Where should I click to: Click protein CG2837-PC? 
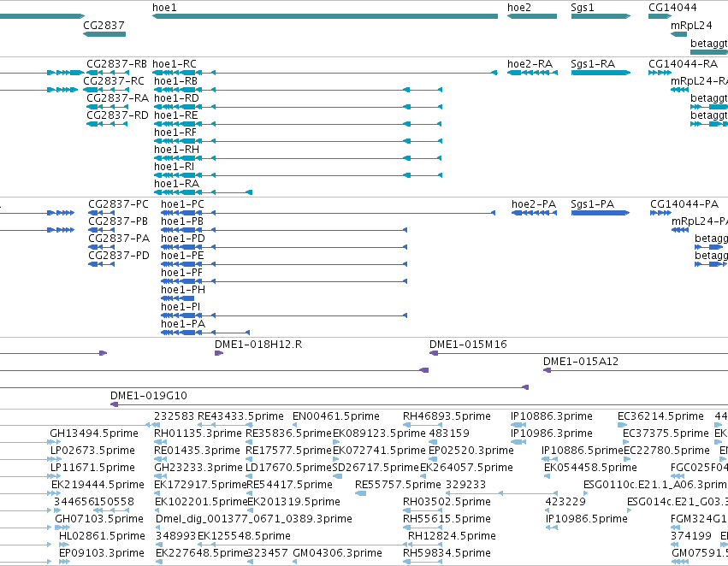point(118,204)
